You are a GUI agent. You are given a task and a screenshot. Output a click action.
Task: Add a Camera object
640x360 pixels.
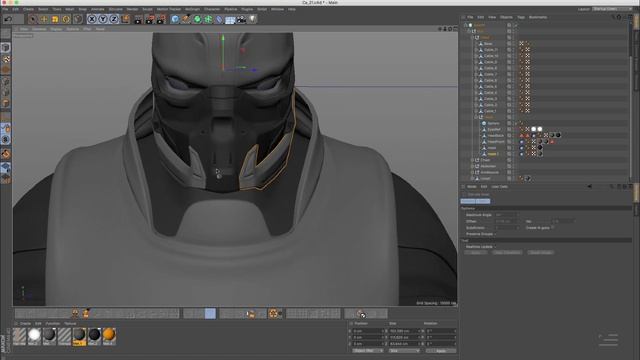coord(241,19)
